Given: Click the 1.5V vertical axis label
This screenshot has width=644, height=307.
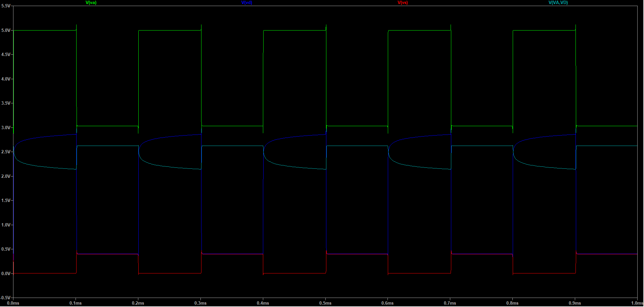Looking at the screenshot, I should (6, 200).
